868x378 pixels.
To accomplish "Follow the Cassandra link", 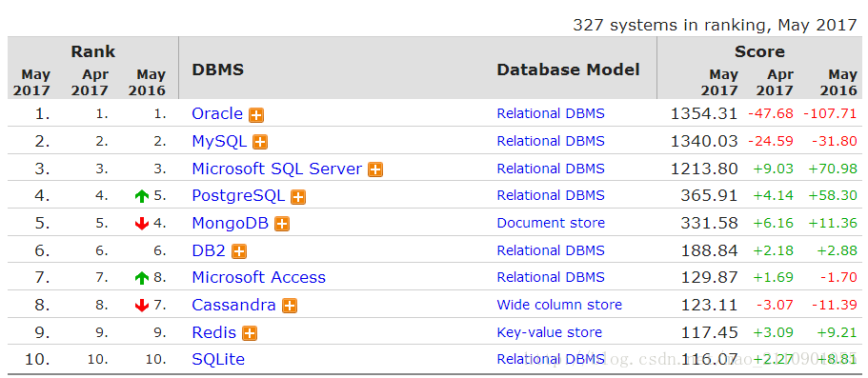I will tap(233, 305).
